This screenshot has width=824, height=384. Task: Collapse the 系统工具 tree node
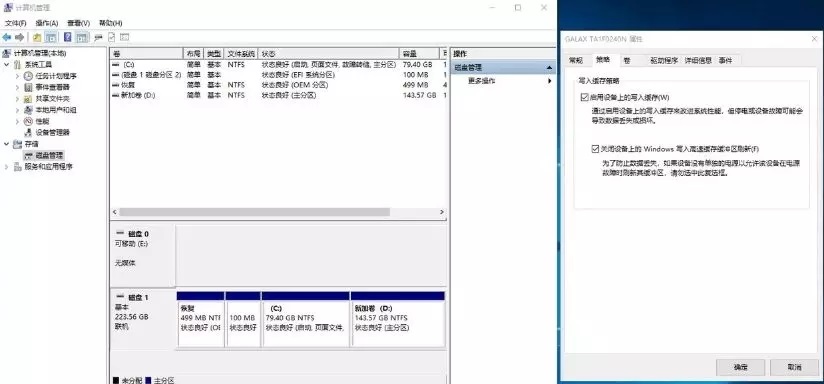click(x=6, y=64)
